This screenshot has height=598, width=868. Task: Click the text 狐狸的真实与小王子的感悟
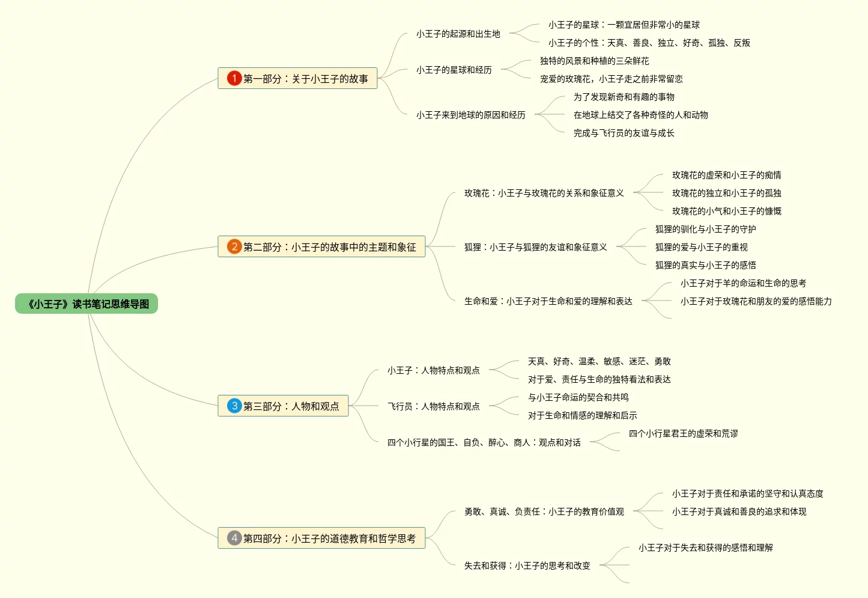[706, 265]
